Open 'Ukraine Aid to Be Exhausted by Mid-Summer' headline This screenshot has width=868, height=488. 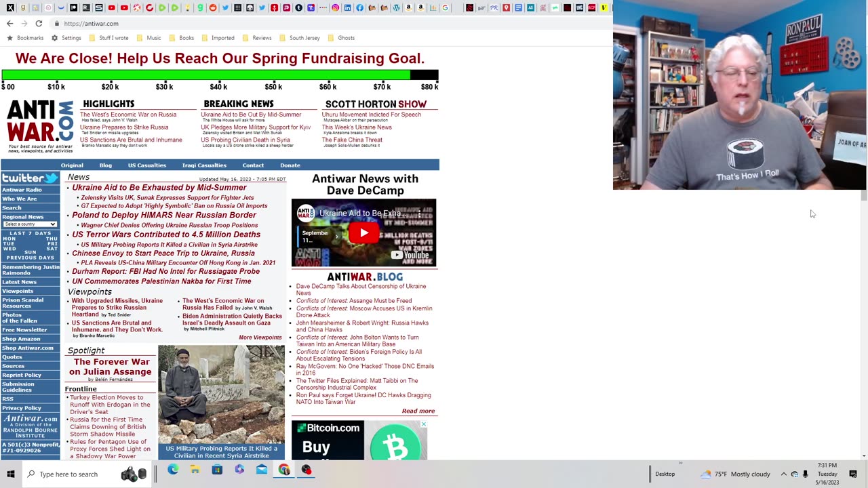pyautogui.click(x=159, y=188)
